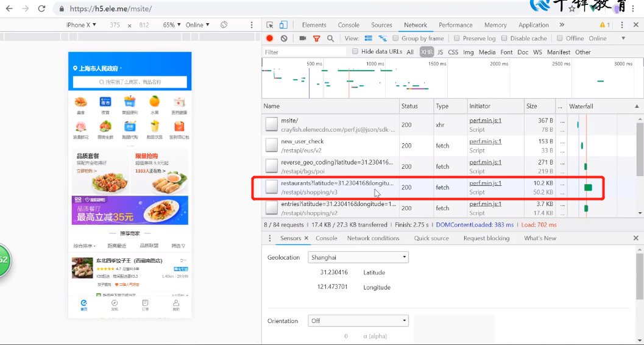Toggle the network filter funnel icon
This screenshot has width=644, height=345.
[316, 38]
